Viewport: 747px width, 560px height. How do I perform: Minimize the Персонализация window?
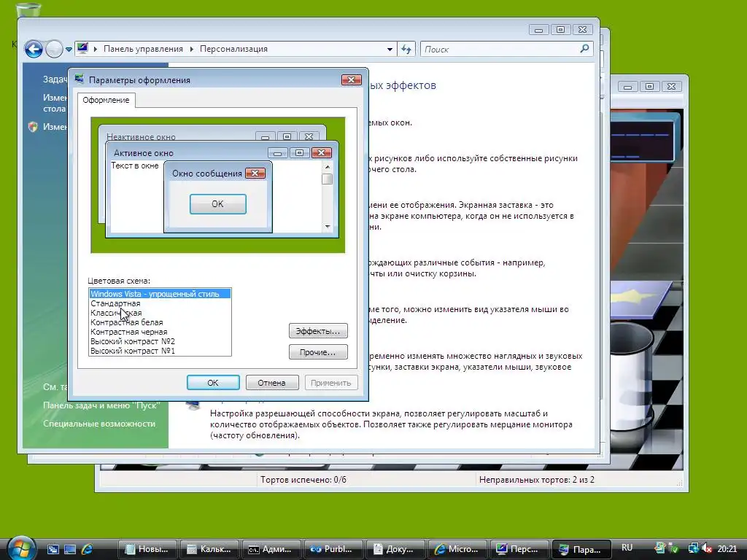tap(539, 29)
